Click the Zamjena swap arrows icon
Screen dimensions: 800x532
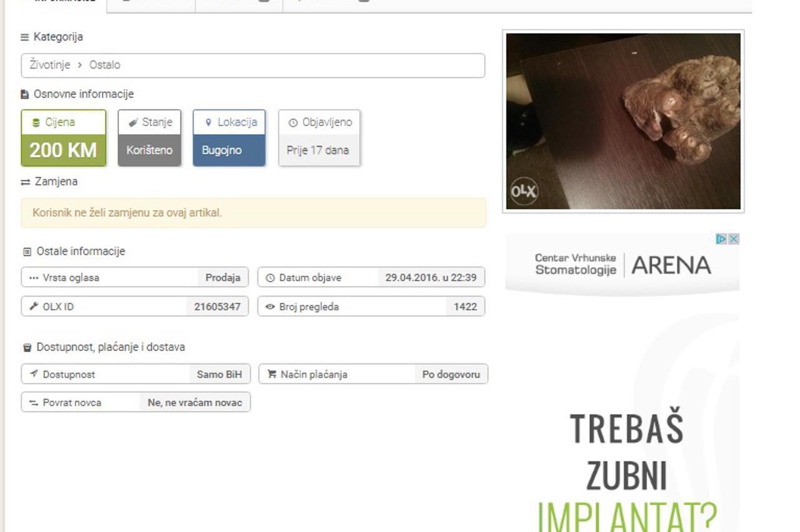[26, 182]
